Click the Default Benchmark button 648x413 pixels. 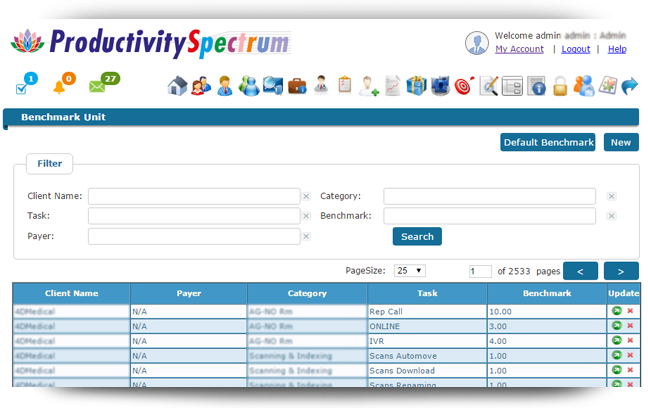pyautogui.click(x=548, y=143)
